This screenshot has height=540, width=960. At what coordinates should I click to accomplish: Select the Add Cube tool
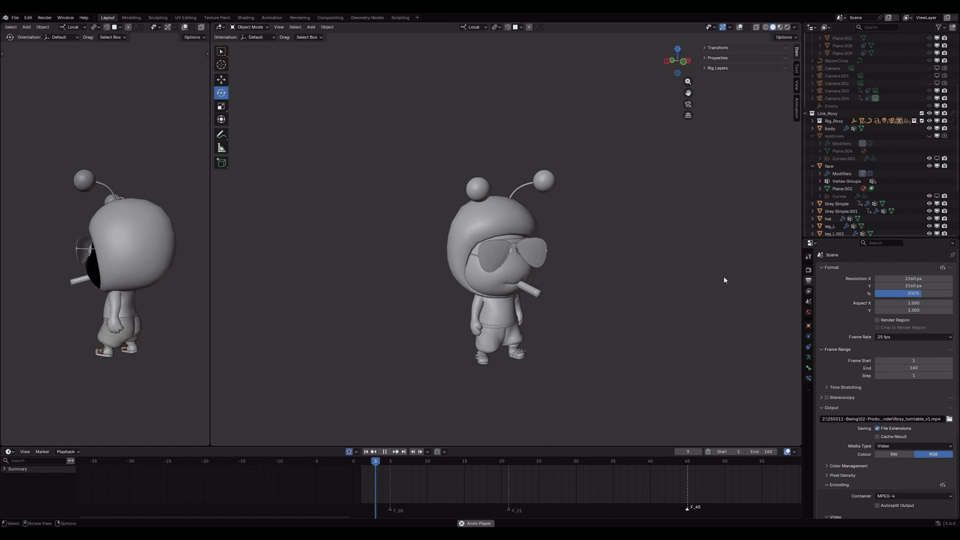(x=221, y=162)
